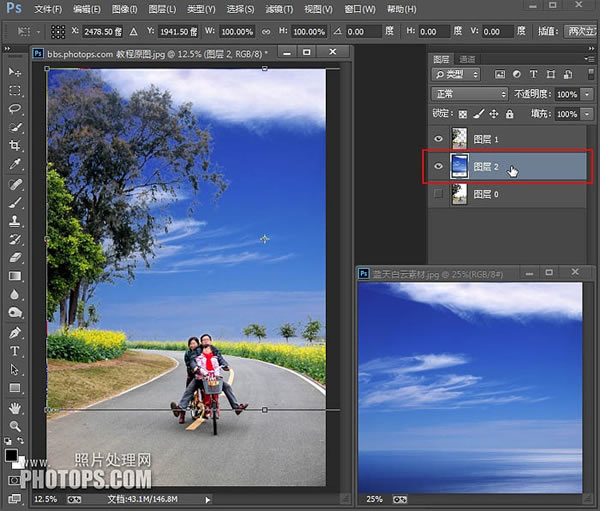This screenshot has height=511, width=600.
Task: Select the Hand tool
Action: point(15,408)
